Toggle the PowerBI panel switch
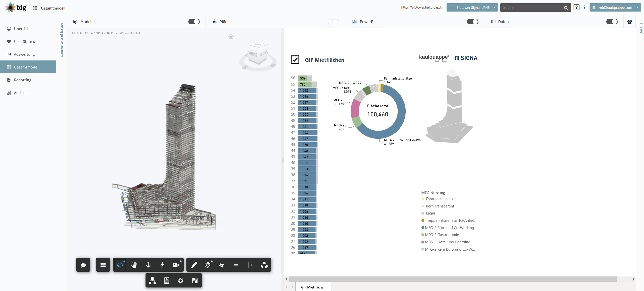The image size is (644, 291). pos(473,22)
